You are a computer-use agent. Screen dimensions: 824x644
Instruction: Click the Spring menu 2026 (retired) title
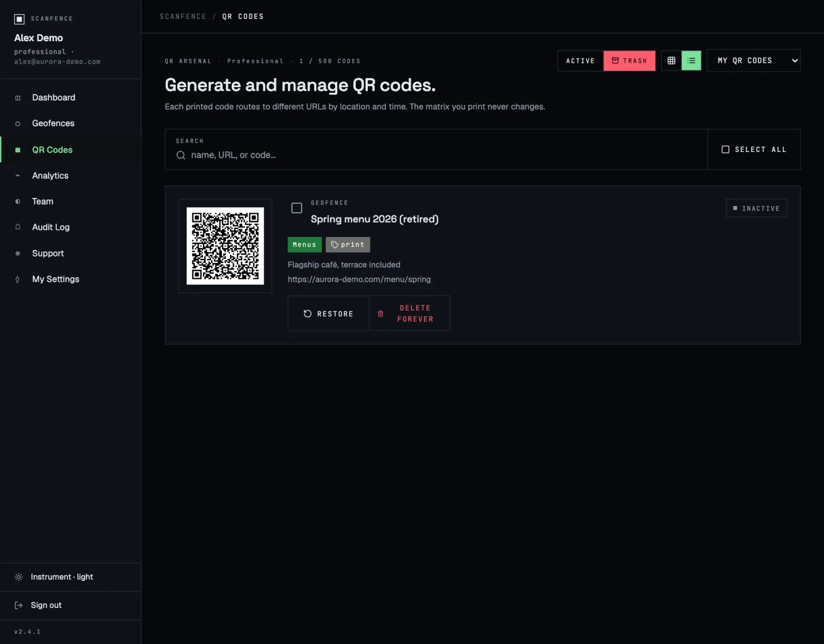[374, 219]
